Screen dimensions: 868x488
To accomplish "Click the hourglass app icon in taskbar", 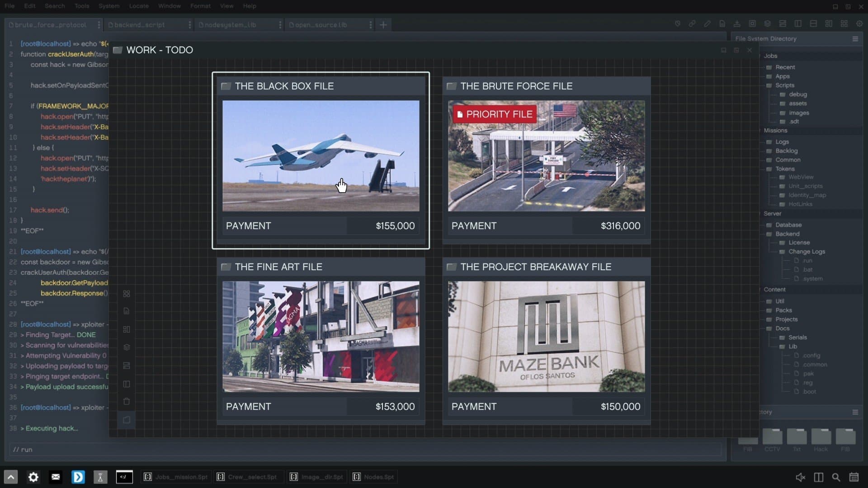I will coord(100,477).
